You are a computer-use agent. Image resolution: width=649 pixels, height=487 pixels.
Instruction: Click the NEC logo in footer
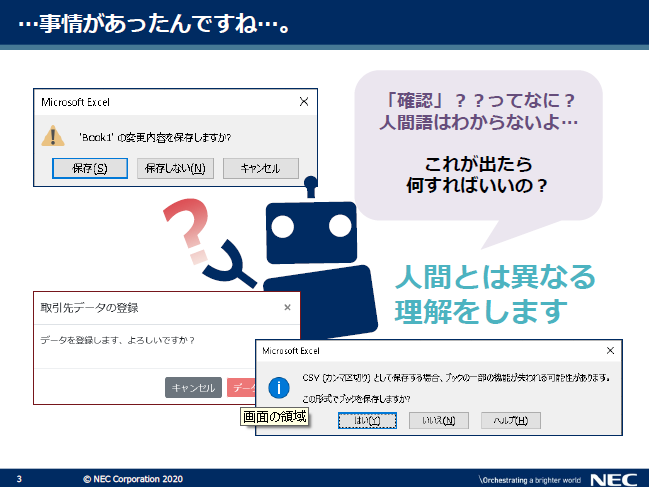613,480
